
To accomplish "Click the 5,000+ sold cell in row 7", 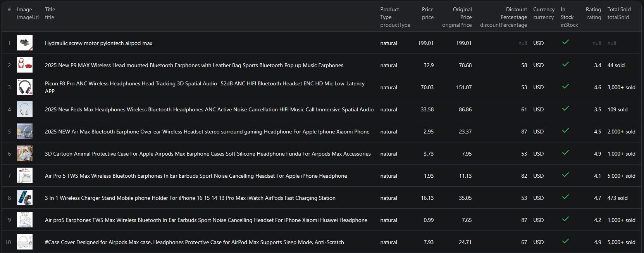I will [621, 176].
